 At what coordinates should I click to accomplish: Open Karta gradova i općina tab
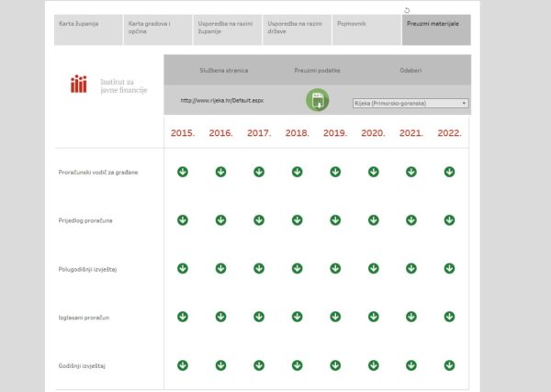click(x=158, y=30)
